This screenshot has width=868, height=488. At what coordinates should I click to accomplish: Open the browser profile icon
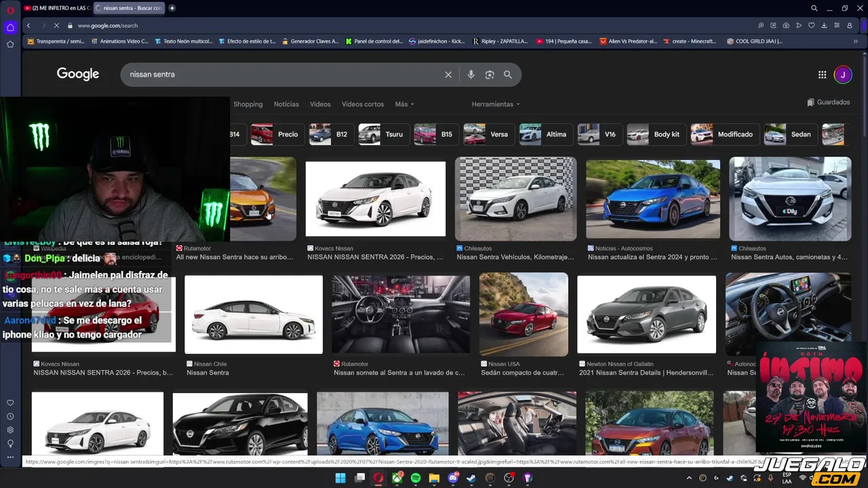850,25
